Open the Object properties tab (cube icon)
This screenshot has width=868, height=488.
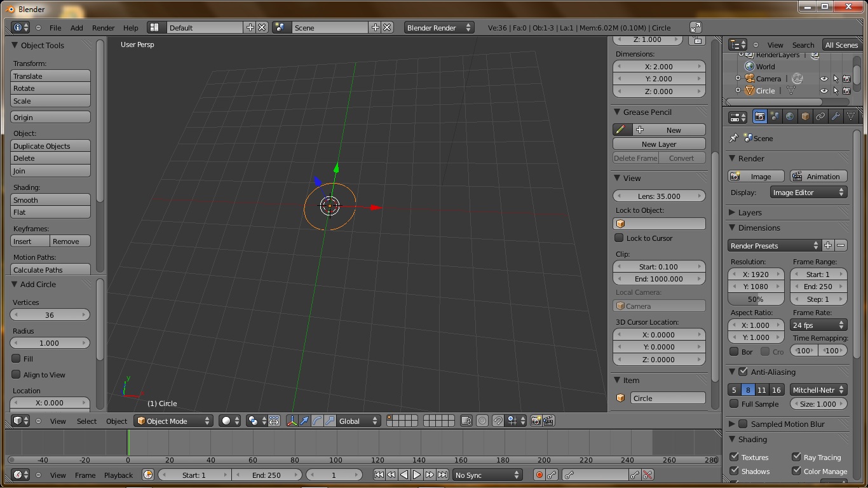point(805,117)
